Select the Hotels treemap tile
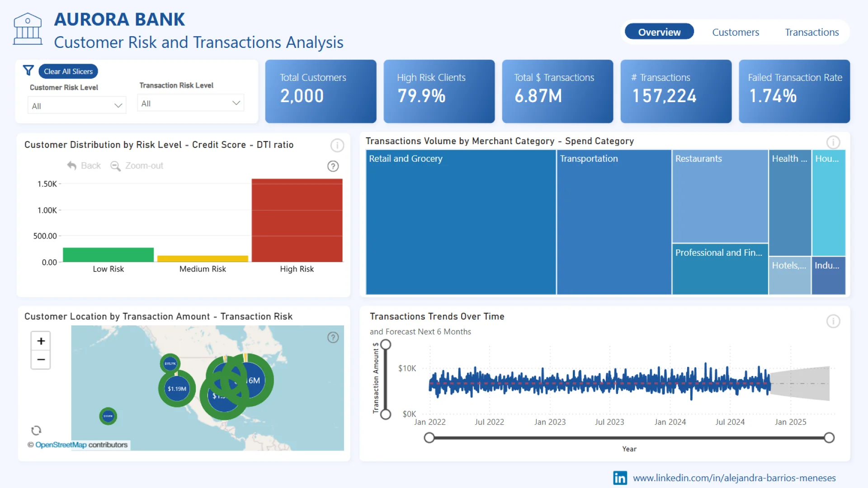 (x=790, y=276)
